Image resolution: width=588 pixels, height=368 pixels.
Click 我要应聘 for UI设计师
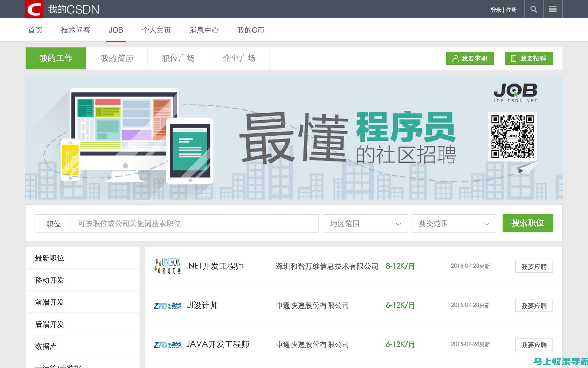[534, 305]
